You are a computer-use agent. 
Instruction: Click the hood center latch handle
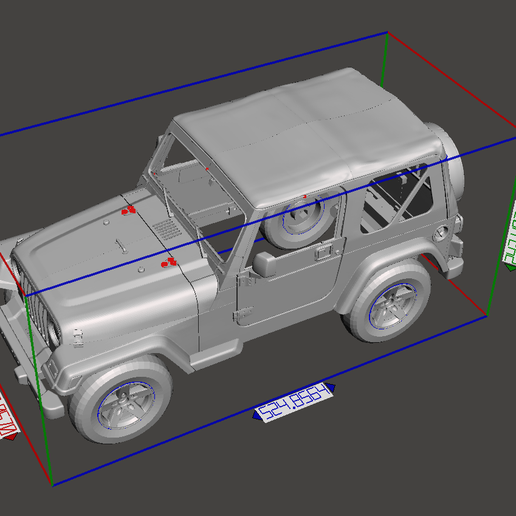[x=121, y=247]
